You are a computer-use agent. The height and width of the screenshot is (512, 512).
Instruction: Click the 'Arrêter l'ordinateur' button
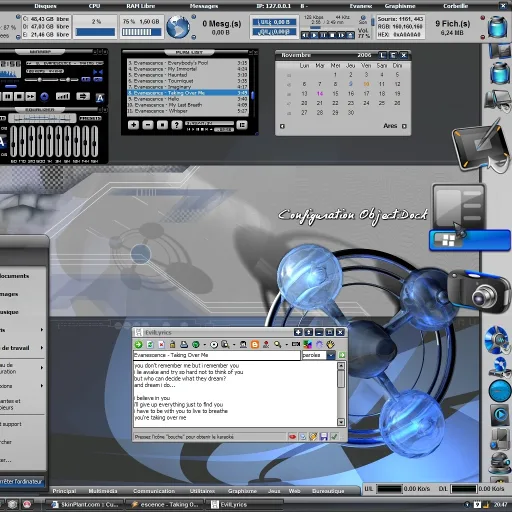[22, 482]
